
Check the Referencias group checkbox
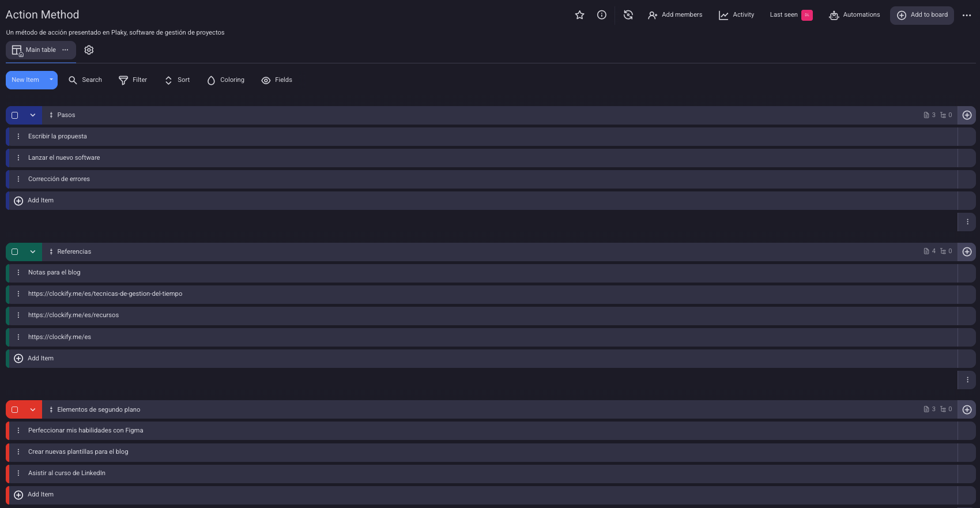(x=15, y=252)
